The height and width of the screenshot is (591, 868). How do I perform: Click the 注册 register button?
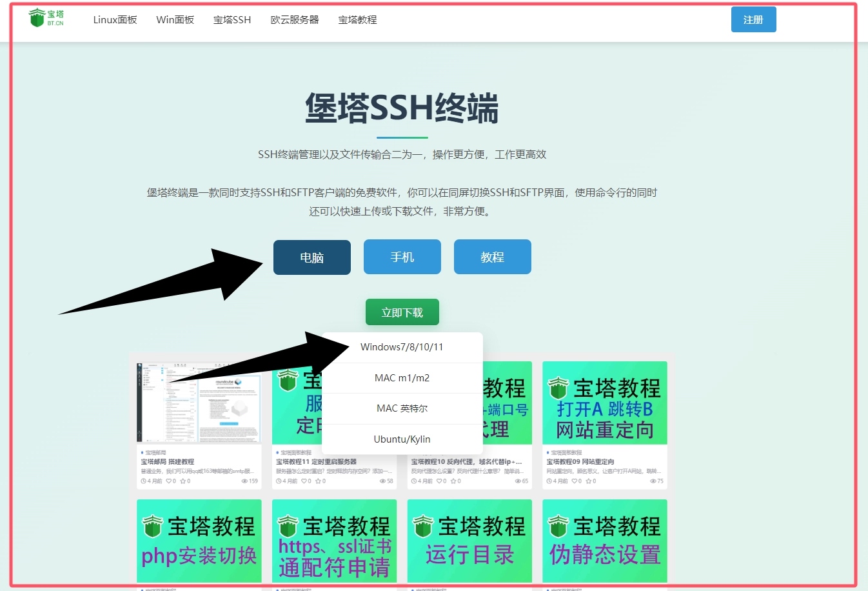click(753, 19)
